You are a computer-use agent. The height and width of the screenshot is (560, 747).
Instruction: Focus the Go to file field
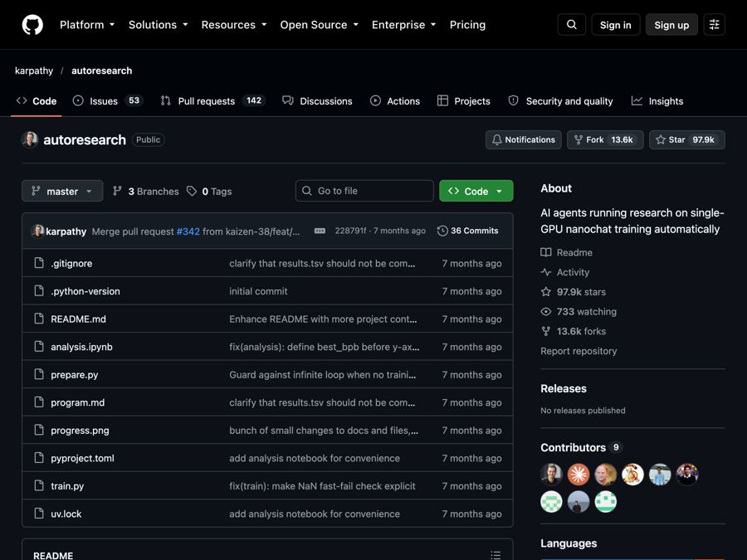point(364,191)
